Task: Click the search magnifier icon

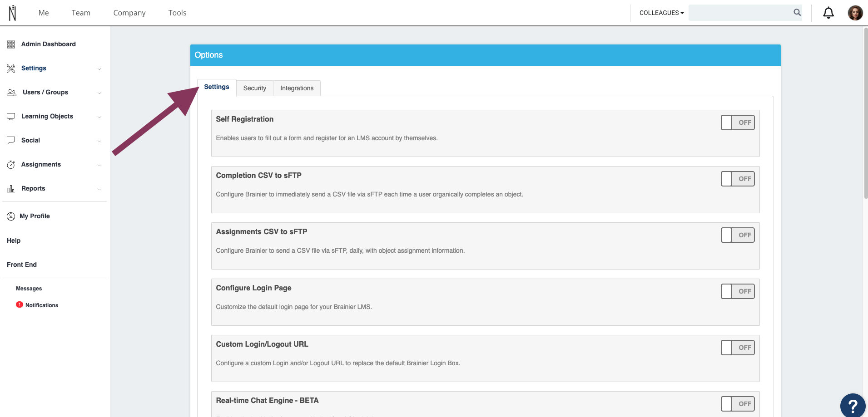Action: [797, 13]
